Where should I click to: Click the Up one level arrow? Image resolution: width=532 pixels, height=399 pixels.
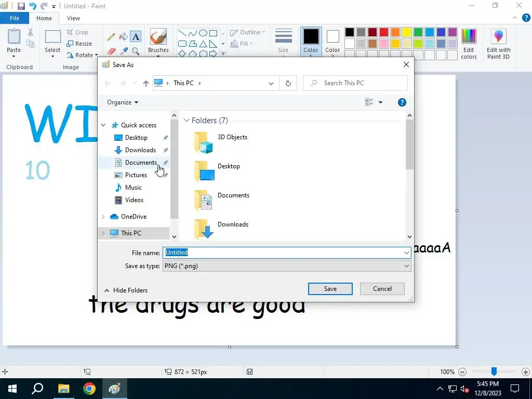(146, 83)
